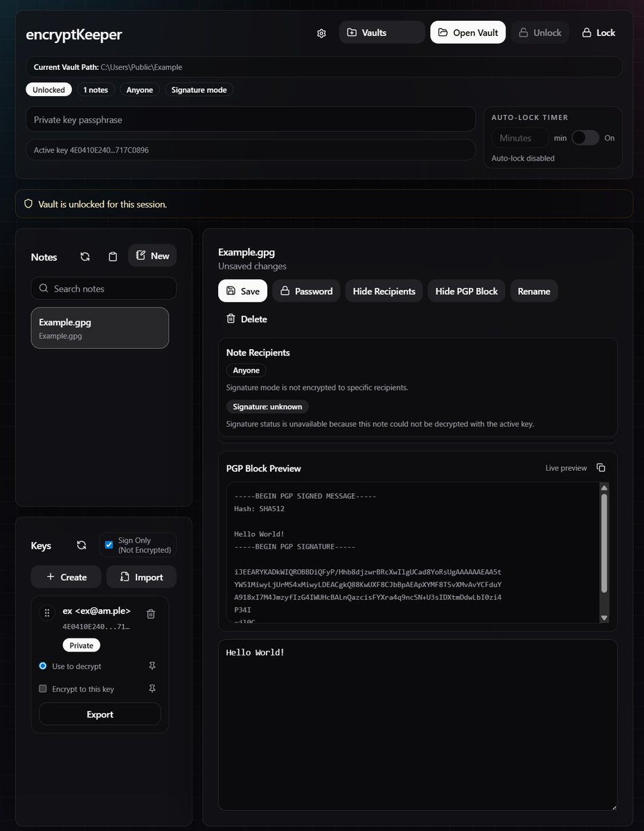The width and height of the screenshot is (644, 831).
Task: Click the Open Vault button
Action: 468,33
